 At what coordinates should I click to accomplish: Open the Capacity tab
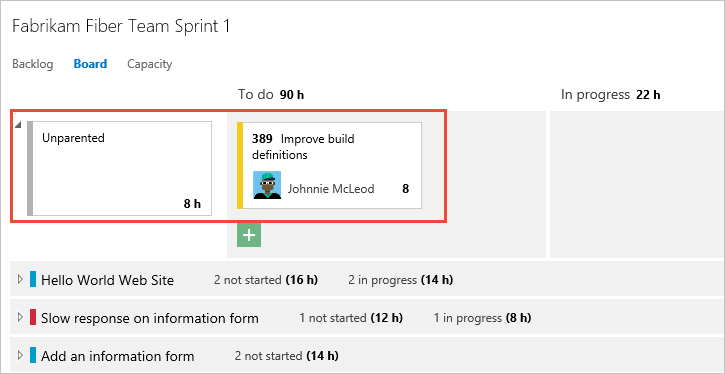coord(149,64)
